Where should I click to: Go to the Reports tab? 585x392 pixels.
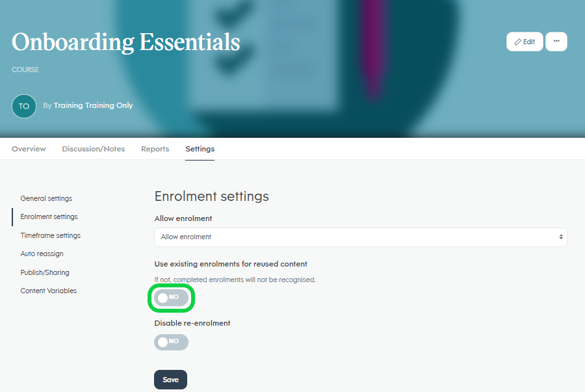(155, 149)
